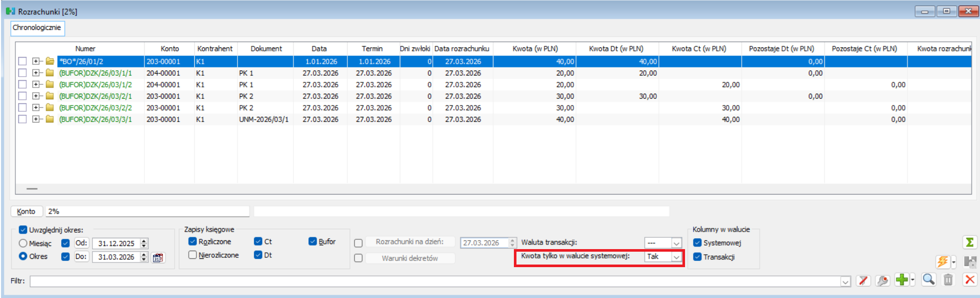Click the up arrow on Od date spinner
The height and width of the screenshot is (298, 980).
coord(144,241)
